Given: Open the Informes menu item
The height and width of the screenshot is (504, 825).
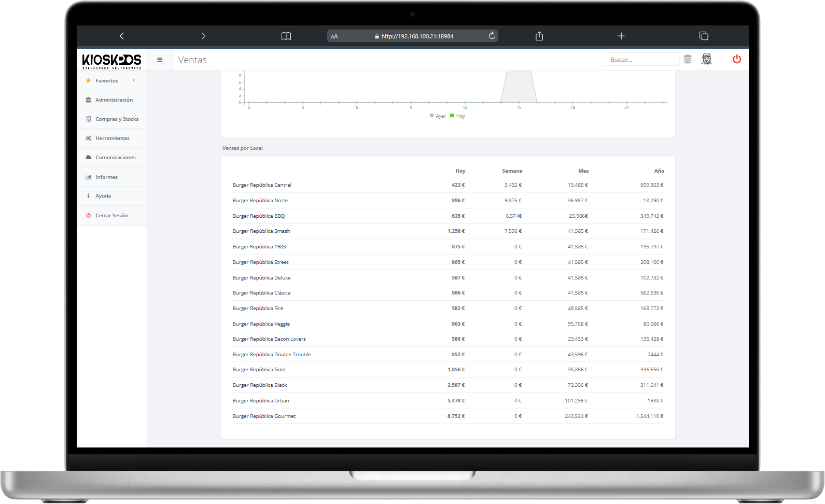Looking at the screenshot, I should pyautogui.click(x=106, y=177).
